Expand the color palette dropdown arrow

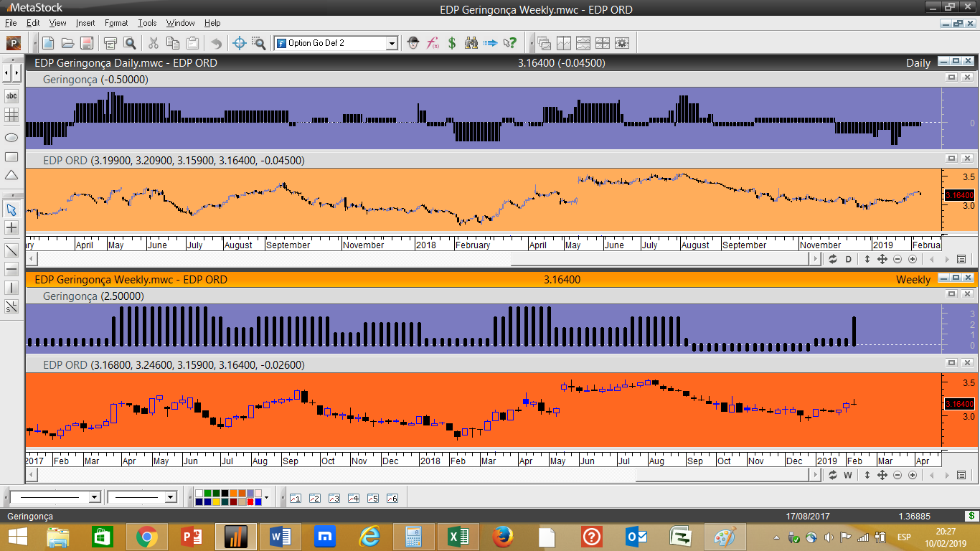click(x=267, y=497)
